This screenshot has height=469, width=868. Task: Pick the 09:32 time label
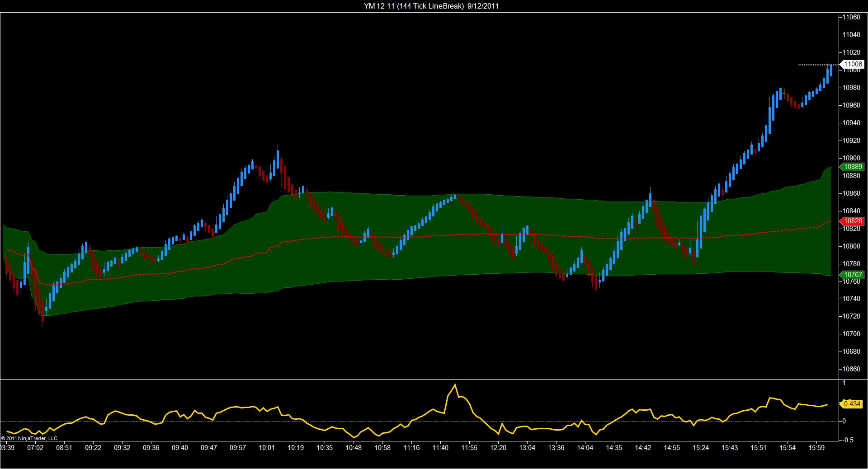(122, 448)
